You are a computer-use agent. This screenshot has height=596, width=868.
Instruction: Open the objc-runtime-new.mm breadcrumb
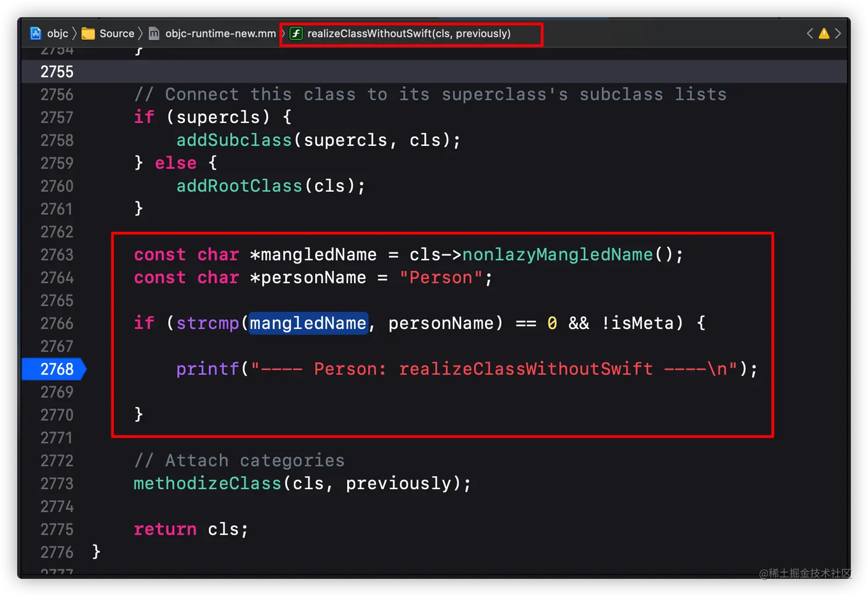[x=220, y=33]
